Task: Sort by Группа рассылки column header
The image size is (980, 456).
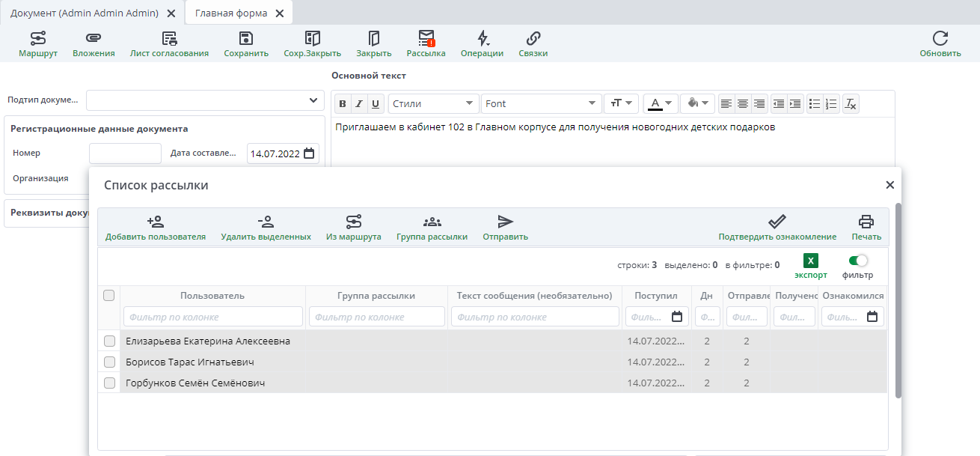Action: (x=376, y=296)
